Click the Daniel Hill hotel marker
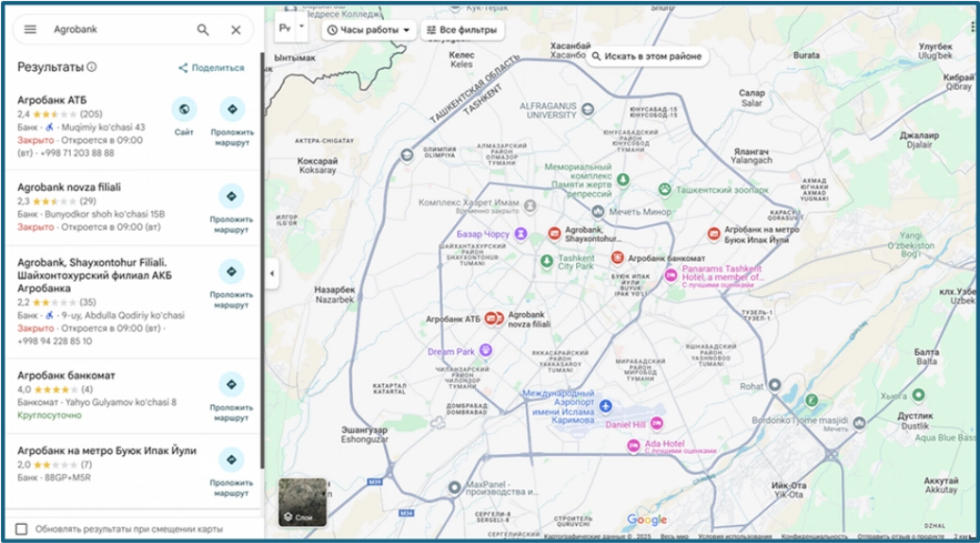This screenshot has height=543, width=980. [656, 423]
